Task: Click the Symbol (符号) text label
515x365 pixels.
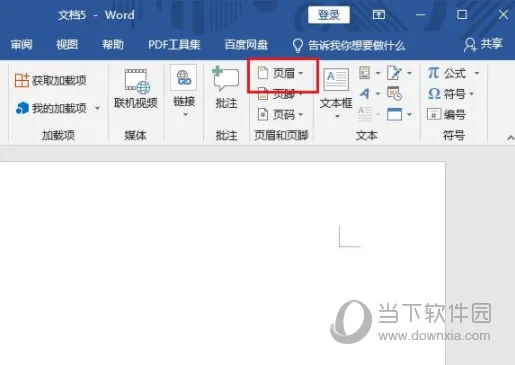Action: click(455, 94)
